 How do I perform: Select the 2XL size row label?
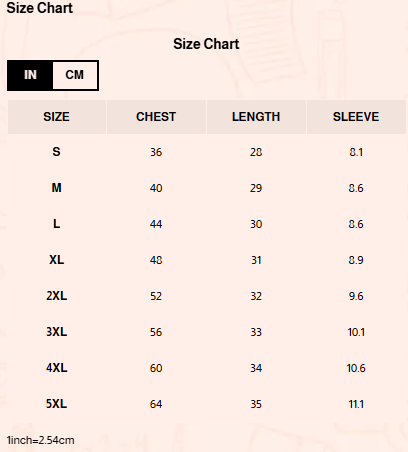pos(56,296)
